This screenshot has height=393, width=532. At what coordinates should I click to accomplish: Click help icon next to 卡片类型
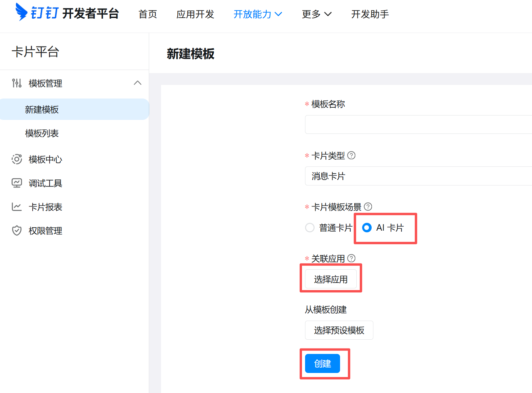pos(352,155)
